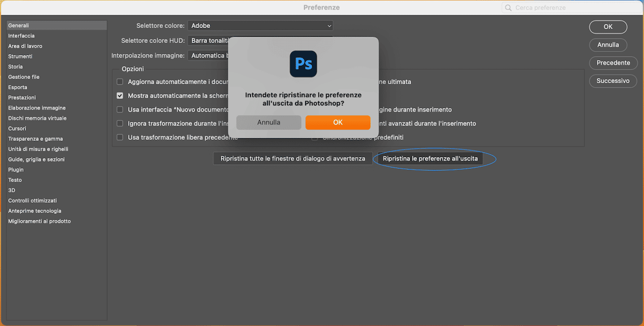This screenshot has width=644, height=326.
Task: Click Annulla in the confirmation dialog
Action: point(269,122)
